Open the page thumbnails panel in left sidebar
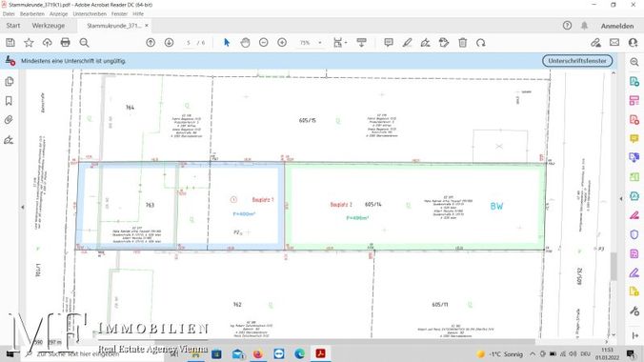The width and height of the screenshot is (644, 362). click(x=9, y=81)
